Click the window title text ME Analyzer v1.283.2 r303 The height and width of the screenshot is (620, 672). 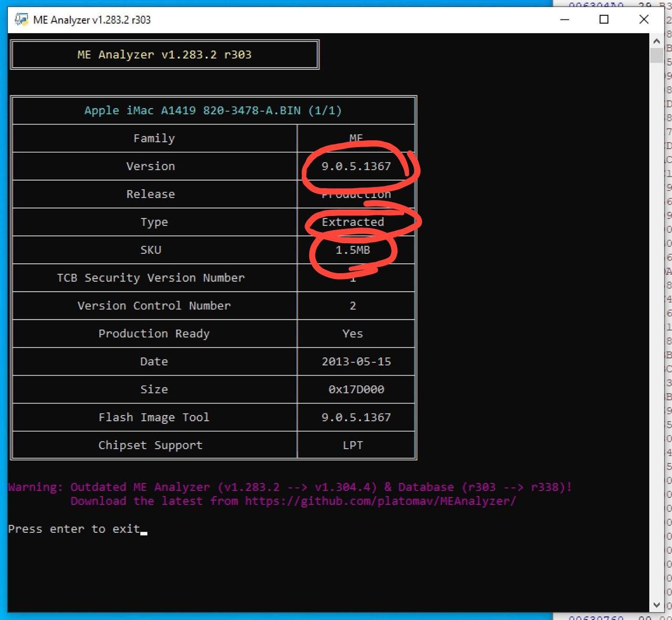tap(92, 20)
